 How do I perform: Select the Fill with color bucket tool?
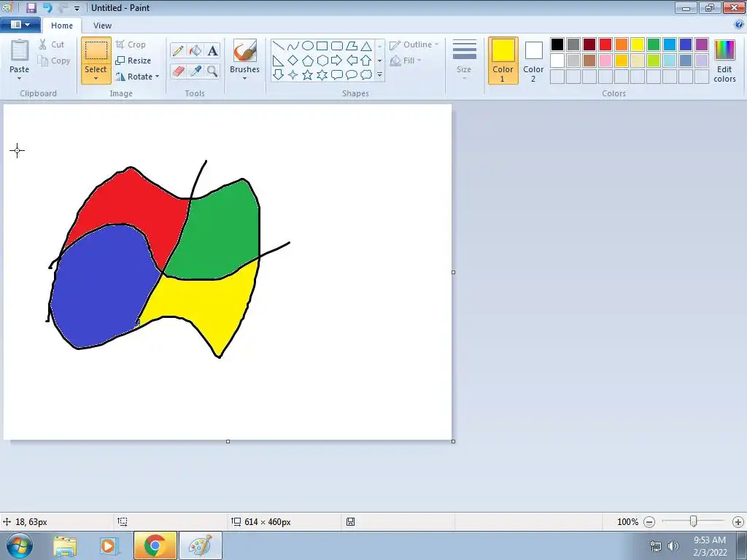196,50
